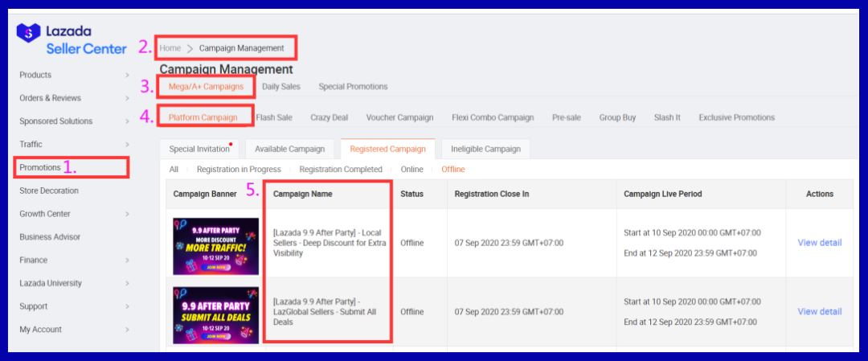
Task: Open the Flexi Combo Campaign tab
Action: click(x=493, y=117)
